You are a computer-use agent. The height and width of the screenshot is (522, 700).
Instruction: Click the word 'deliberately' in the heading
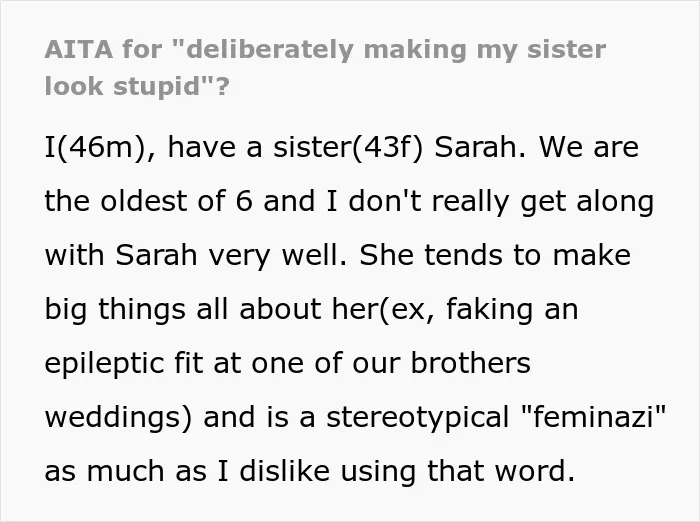(268, 50)
